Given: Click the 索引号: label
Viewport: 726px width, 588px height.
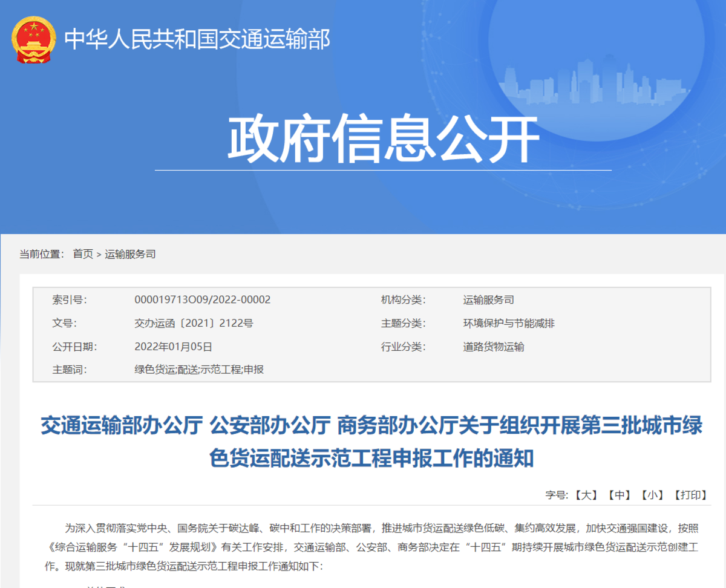Looking at the screenshot, I should pyautogui.click(x=69, y=299).
